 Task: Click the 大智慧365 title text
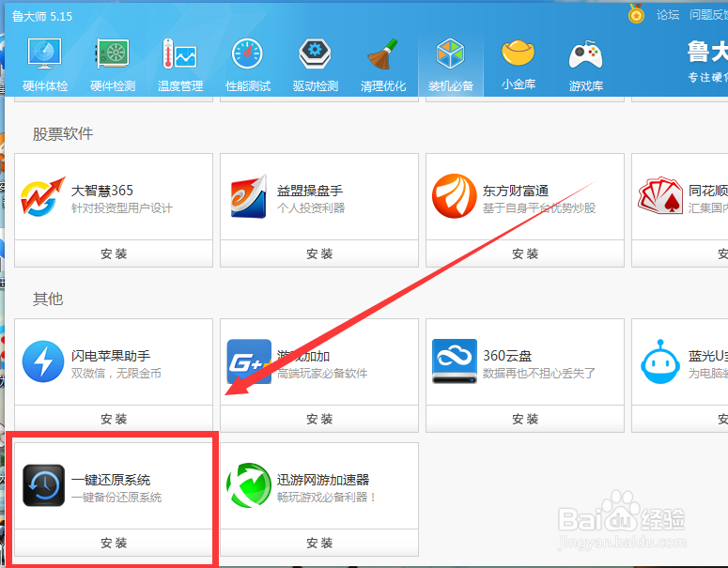pyautogui.click(x=102, y=191)
